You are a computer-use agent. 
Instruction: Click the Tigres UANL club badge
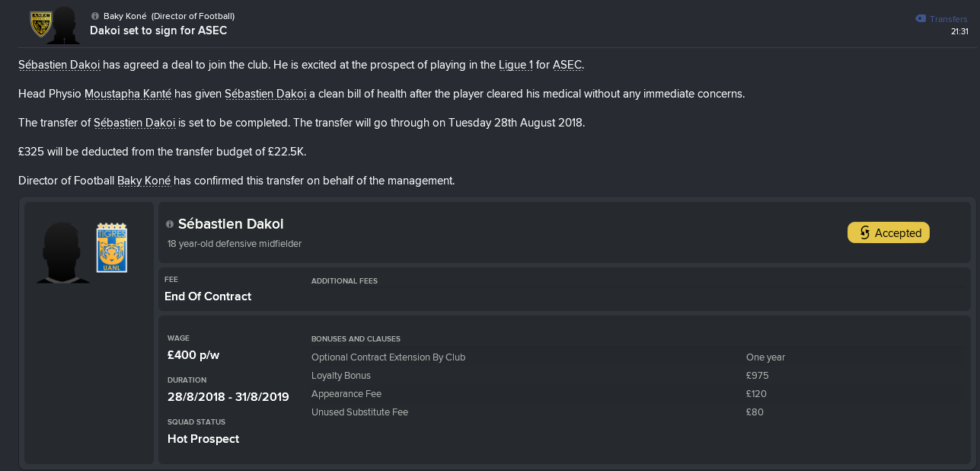[112, 248]
